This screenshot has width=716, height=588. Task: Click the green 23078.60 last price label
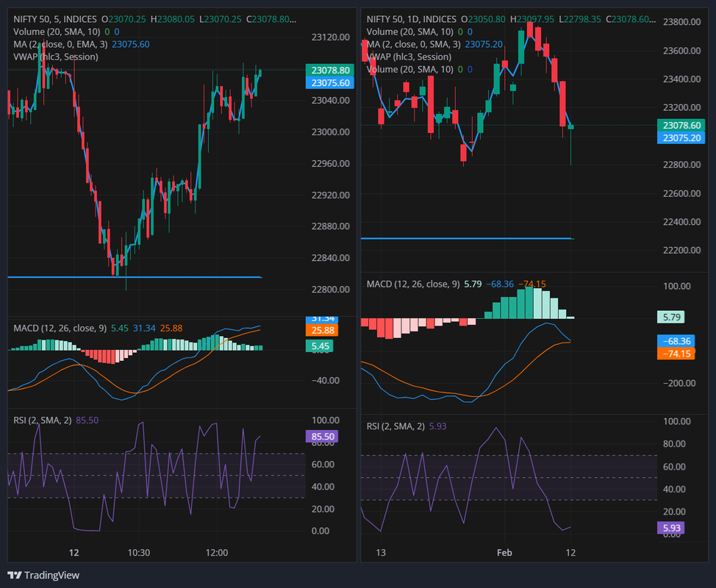pyautogui.click(x=681, y=125)
